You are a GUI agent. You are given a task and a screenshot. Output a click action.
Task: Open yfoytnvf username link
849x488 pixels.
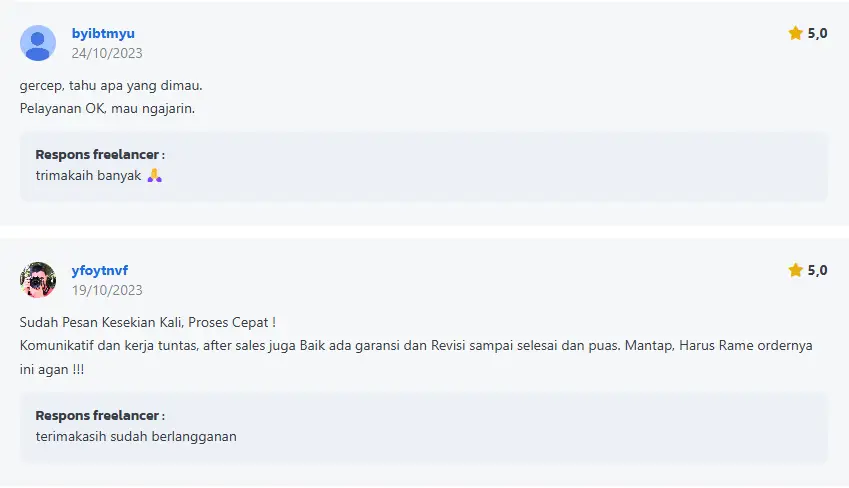(100, 270)
